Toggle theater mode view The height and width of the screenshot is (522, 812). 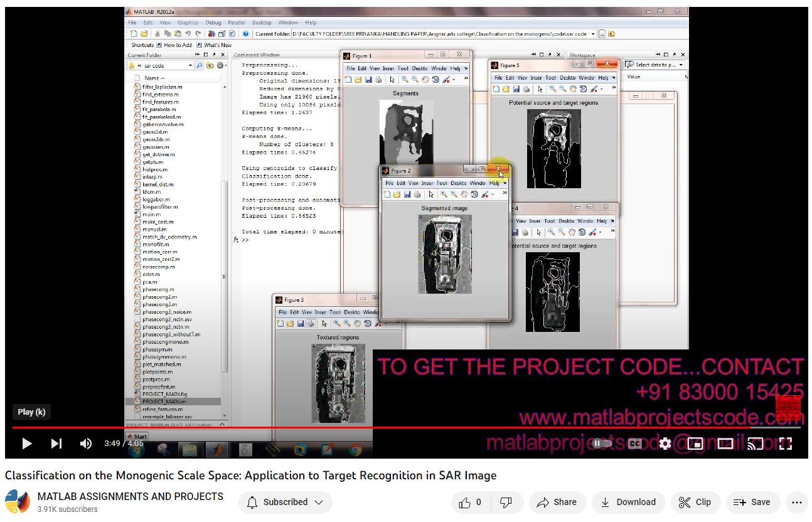pyautogui.click(x=725, y=444)
